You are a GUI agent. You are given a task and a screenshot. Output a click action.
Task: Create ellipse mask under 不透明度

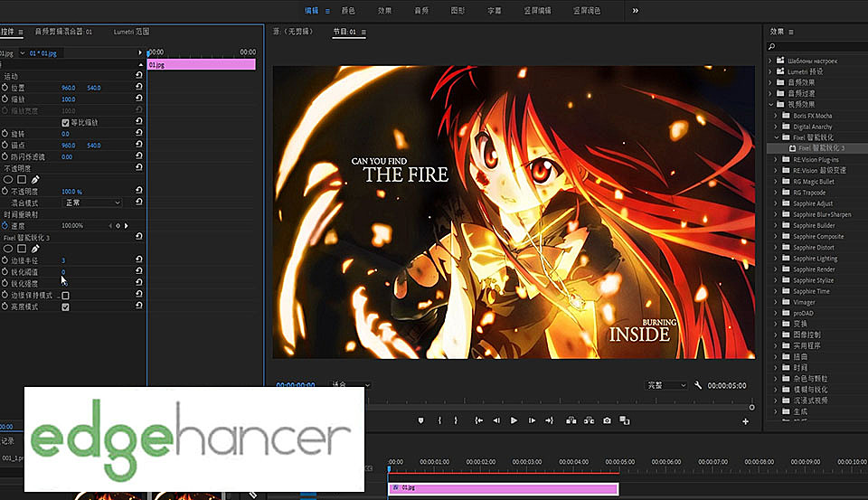click(8, 179)
